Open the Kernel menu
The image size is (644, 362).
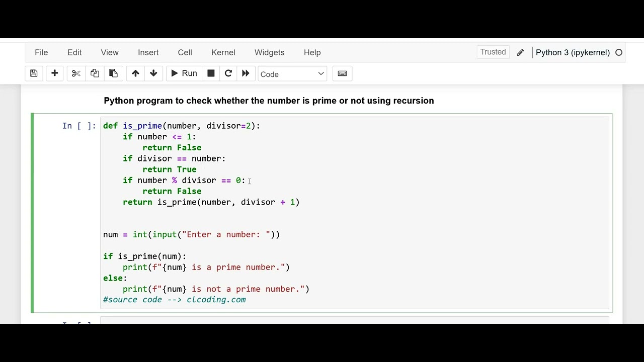click(223, 52)
